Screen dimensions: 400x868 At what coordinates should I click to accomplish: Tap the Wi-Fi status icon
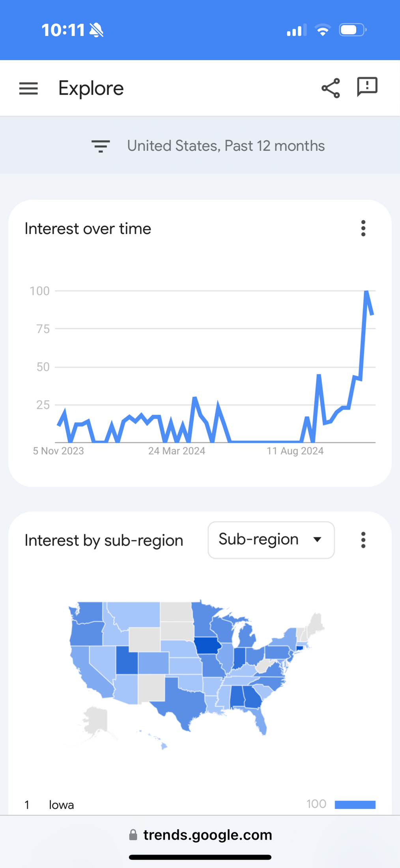tap(323, 30)
